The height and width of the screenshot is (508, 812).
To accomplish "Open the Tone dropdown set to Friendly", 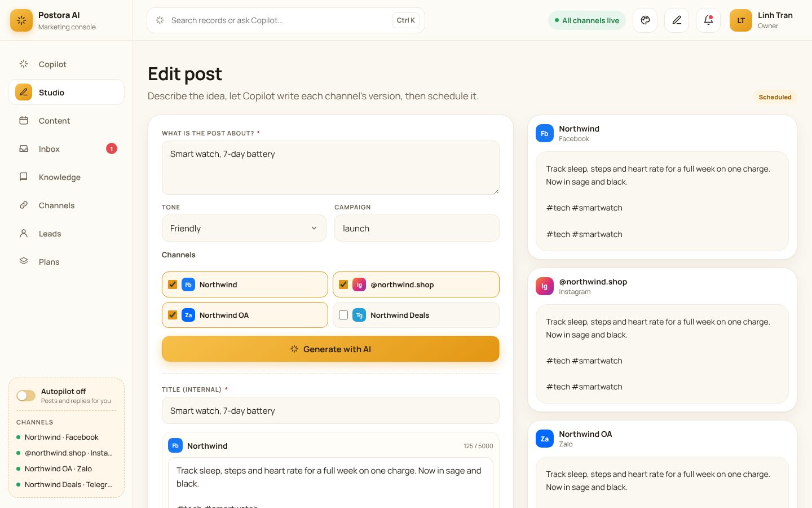I will [x=244, y=228].
